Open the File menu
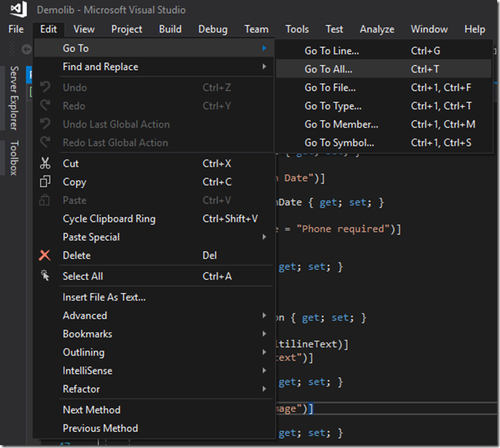Screen dimensions: 500x448 click(16, 29)
